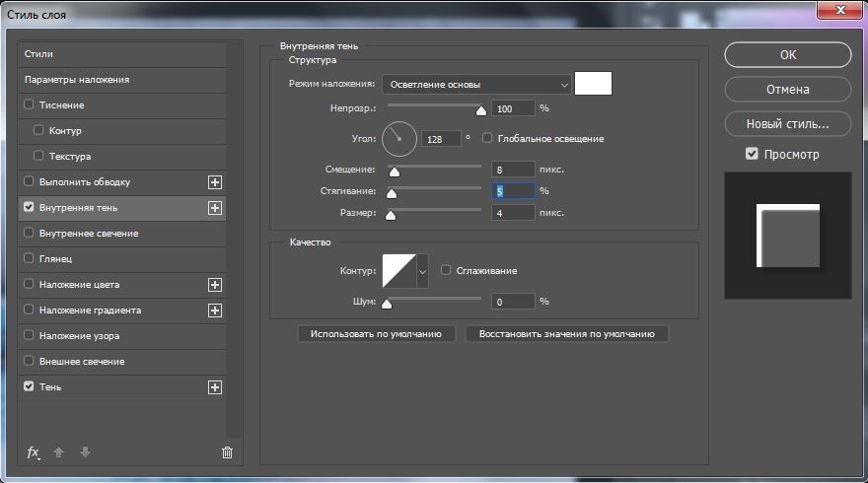Select Внешнее свечение effect row

[121, 362]
